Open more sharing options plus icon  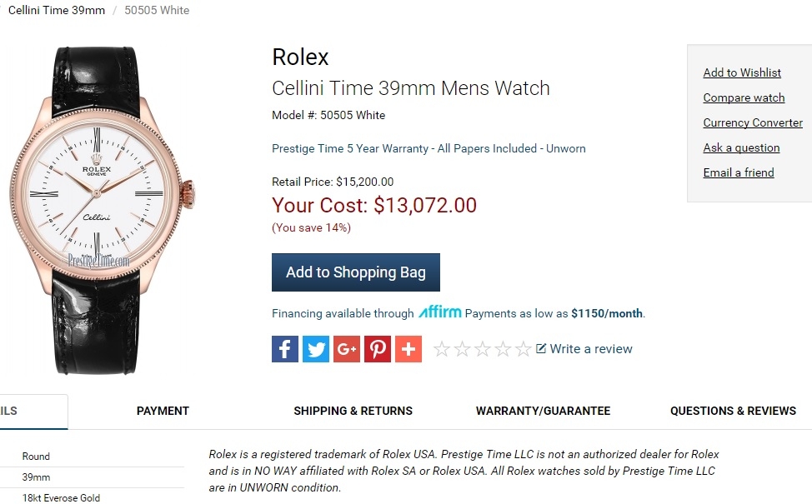click(x=409, y=349)
